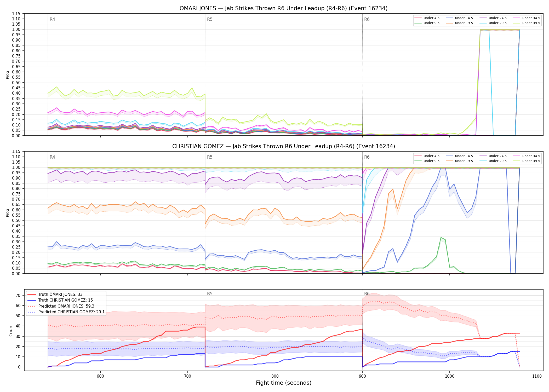Click the OMARI JONES chart title

[x=283, y=8]
